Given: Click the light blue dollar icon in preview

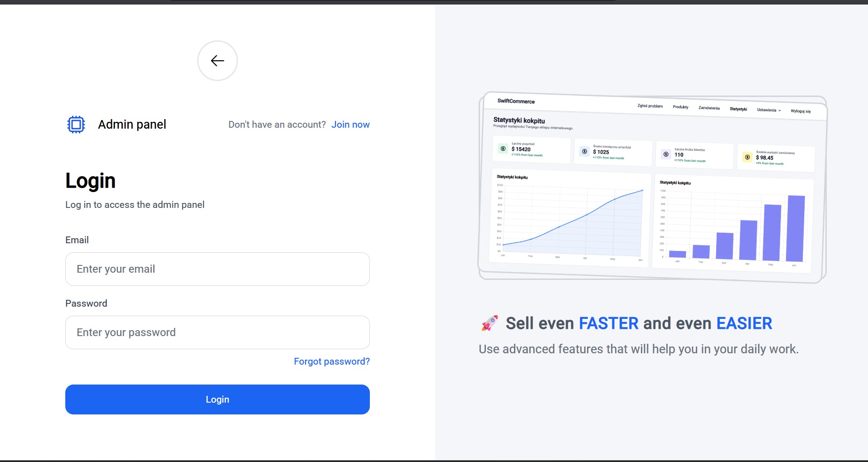Looking at the screenshot, I should (585, 151).
